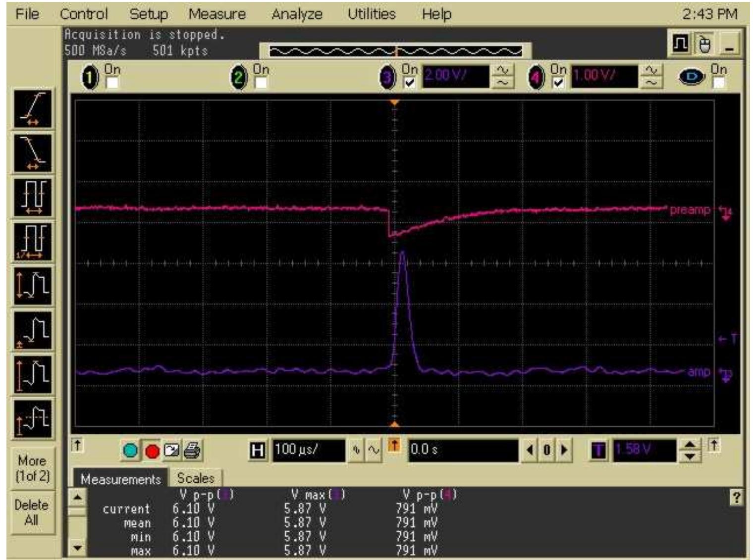Viewport: 753px width, 560px height.
Task: Open the Measure menu
Action: [x=217, y=14]
